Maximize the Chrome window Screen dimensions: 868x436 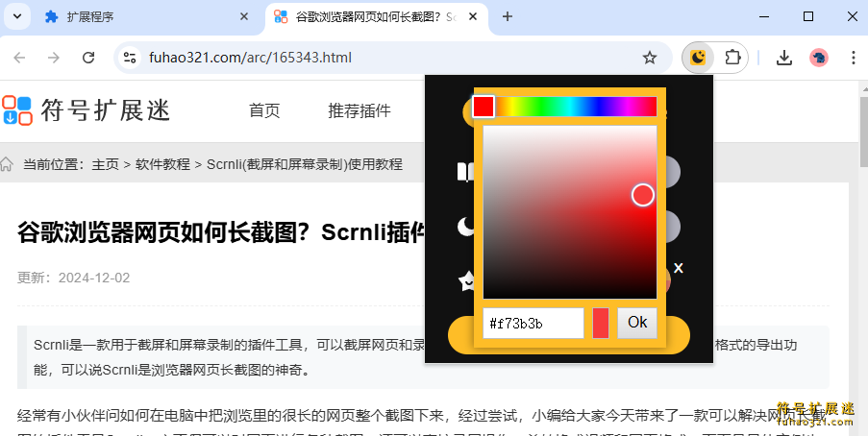808,16
